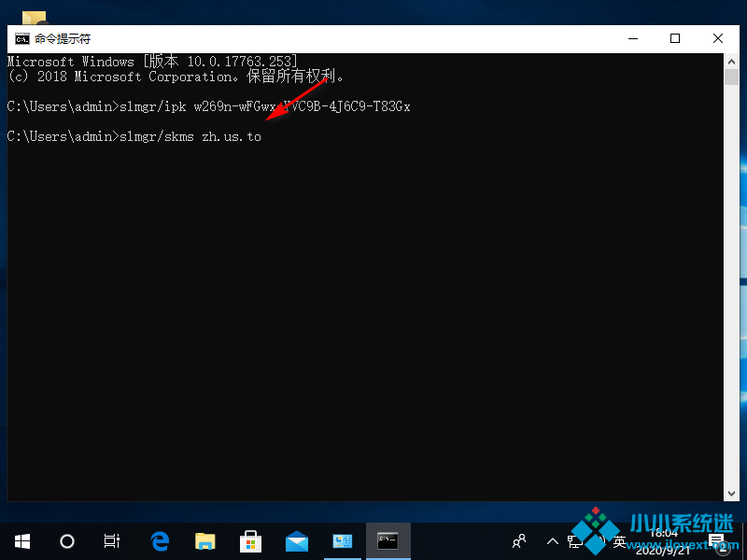The width and height of the screenshot is (747, 560).
Task: Launch Microsoft Edge from taskbar
Action: [x=160, y=541]
